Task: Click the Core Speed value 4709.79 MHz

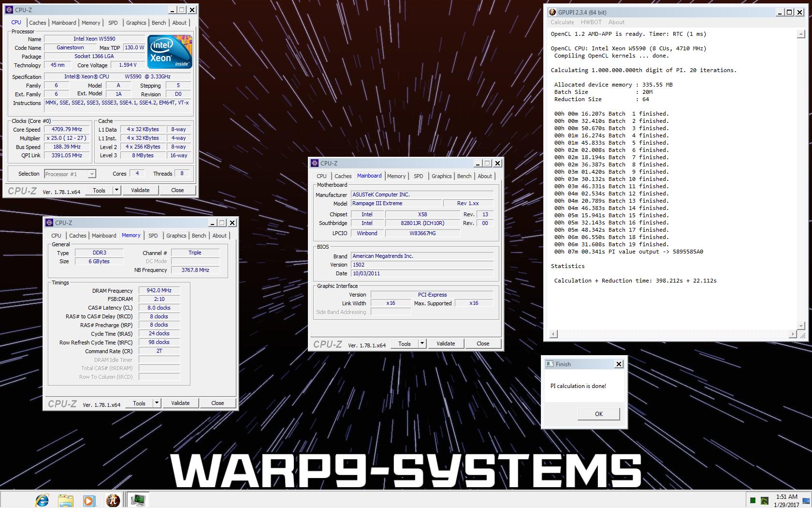Action: (x=67, y=129)
